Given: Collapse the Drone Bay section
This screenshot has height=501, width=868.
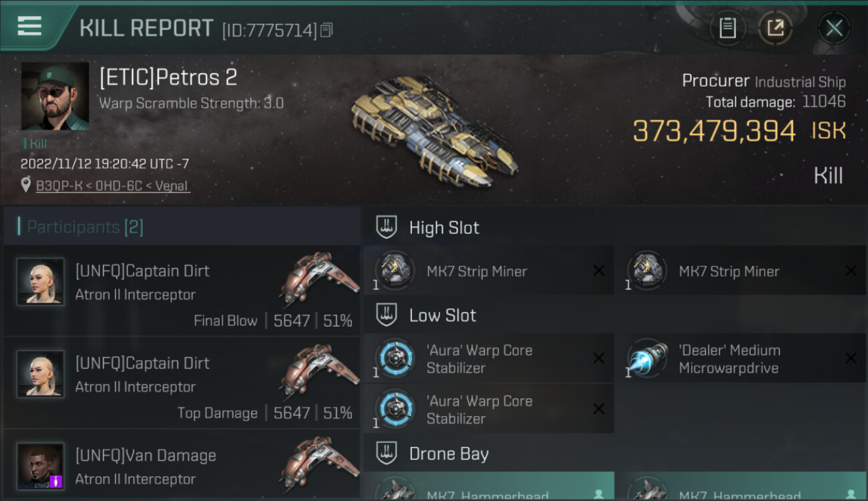Looking at the screenshot, I should click(x=386, y=454).
